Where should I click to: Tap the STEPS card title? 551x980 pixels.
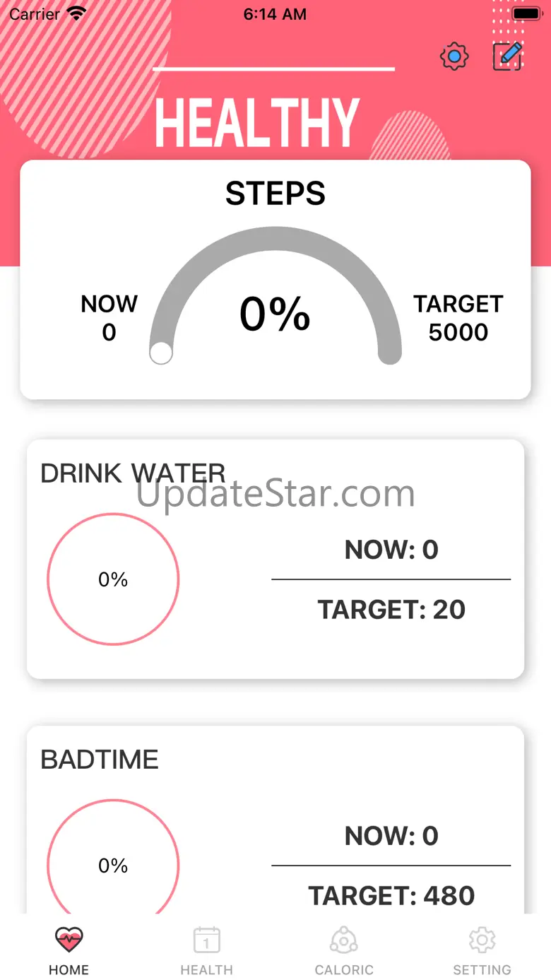pyautogui.click(x=275, y=194)
